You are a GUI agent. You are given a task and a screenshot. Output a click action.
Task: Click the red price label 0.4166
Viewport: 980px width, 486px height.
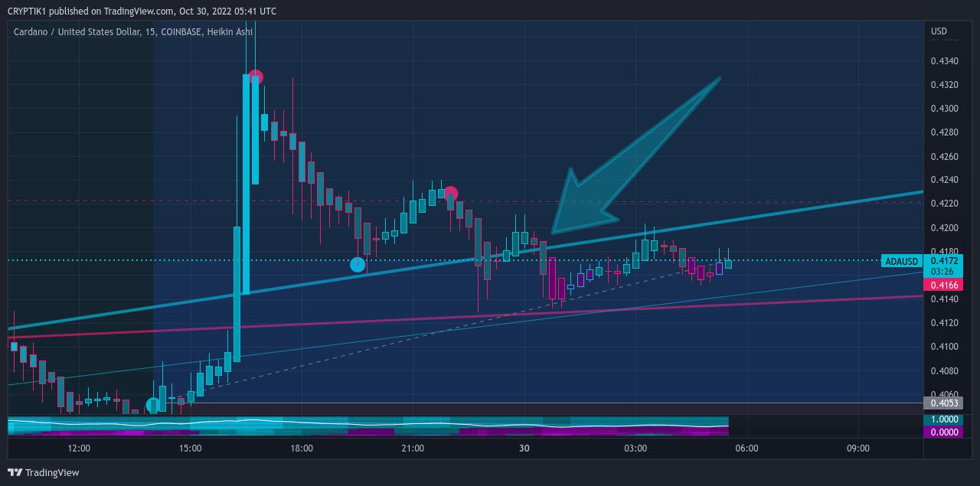942,285
